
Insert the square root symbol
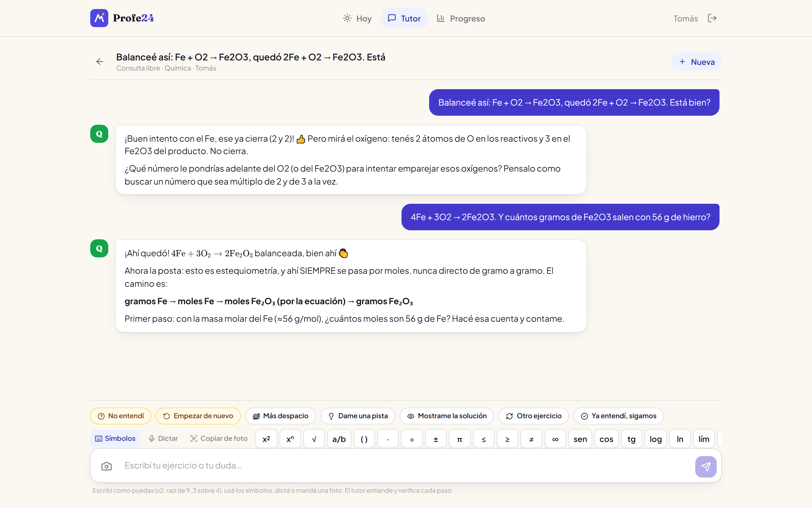pyautogui.click(x=314, y=439)
